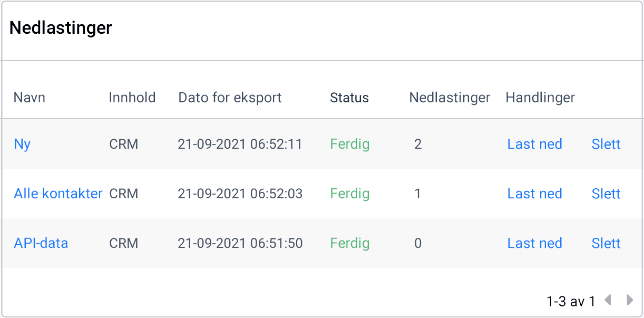Click the Innhold column header
644x318 pixels.
pyautogui.click(x=132, y=98)
